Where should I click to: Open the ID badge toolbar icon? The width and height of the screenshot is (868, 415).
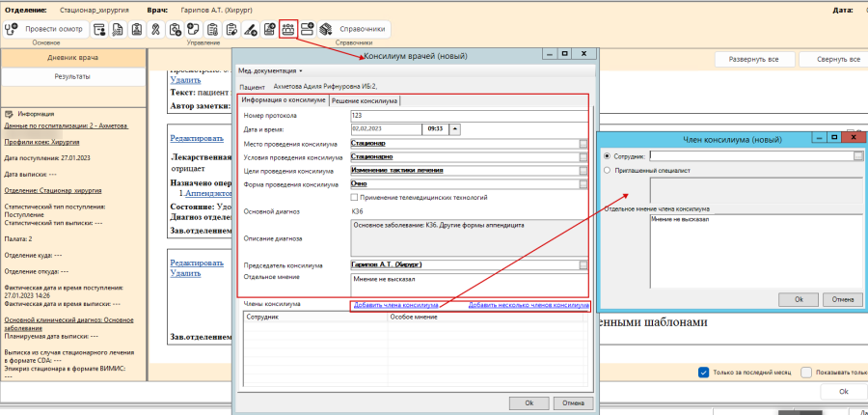click(137, 29)
